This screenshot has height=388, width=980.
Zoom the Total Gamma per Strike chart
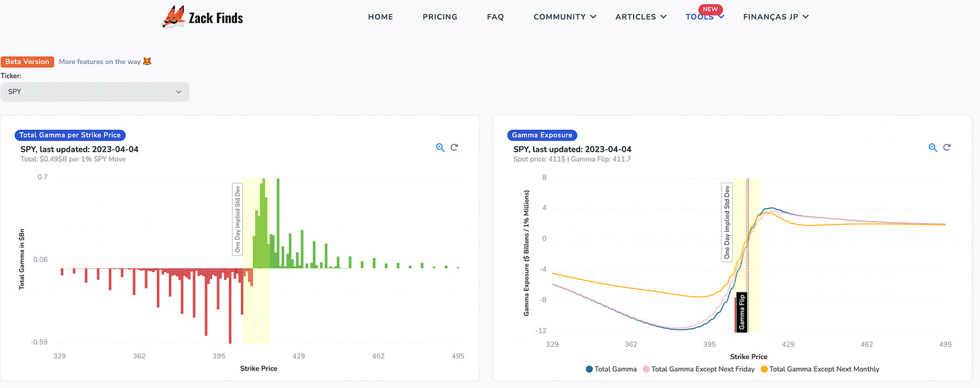[440, 148]
